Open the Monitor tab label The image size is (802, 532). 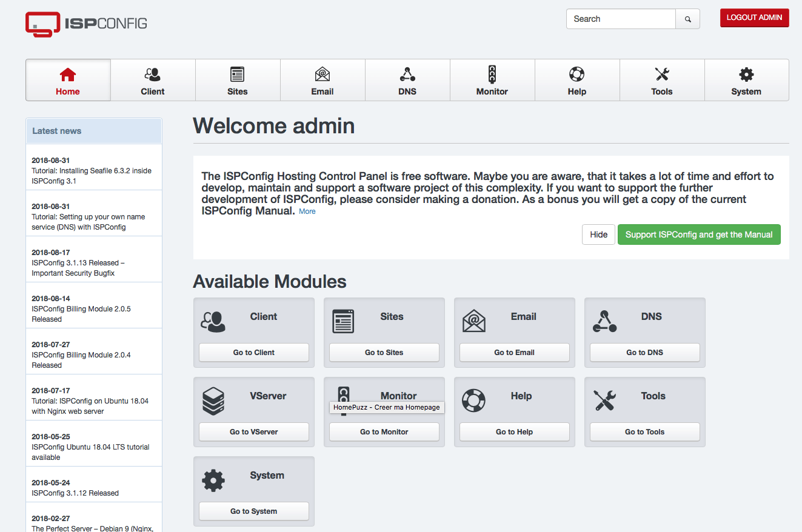click(492, 91)
